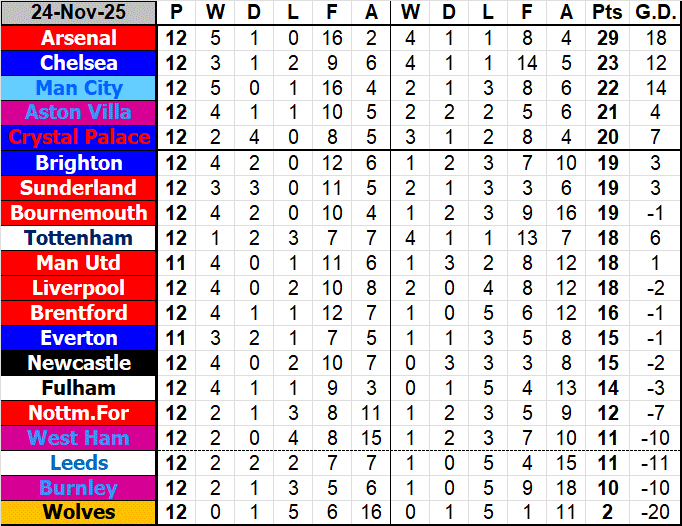Click Arsenal's 29 points value
Screen dimensions: 682x526
point(606,38)
